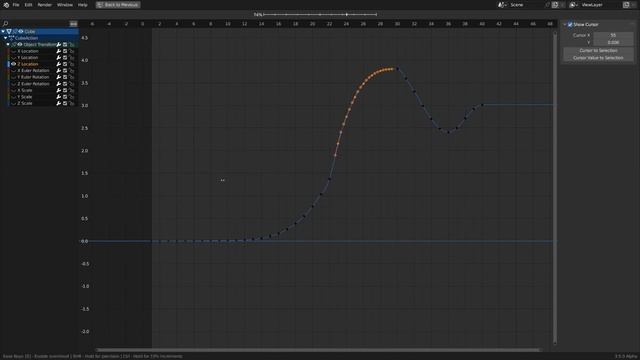Viewport: 640px width, 360px height.
Task: Toggle the lock icon on X Location
Action: coord(71,51)
